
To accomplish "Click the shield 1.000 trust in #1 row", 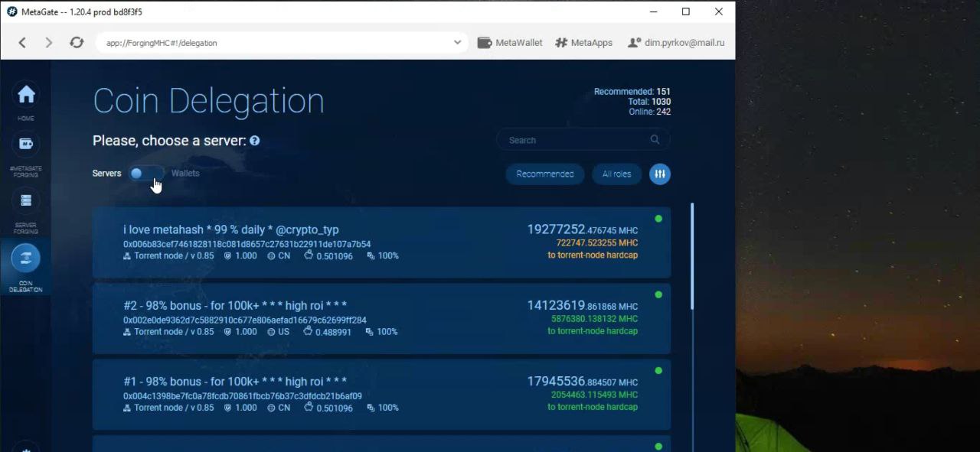I will coord(227,408).
